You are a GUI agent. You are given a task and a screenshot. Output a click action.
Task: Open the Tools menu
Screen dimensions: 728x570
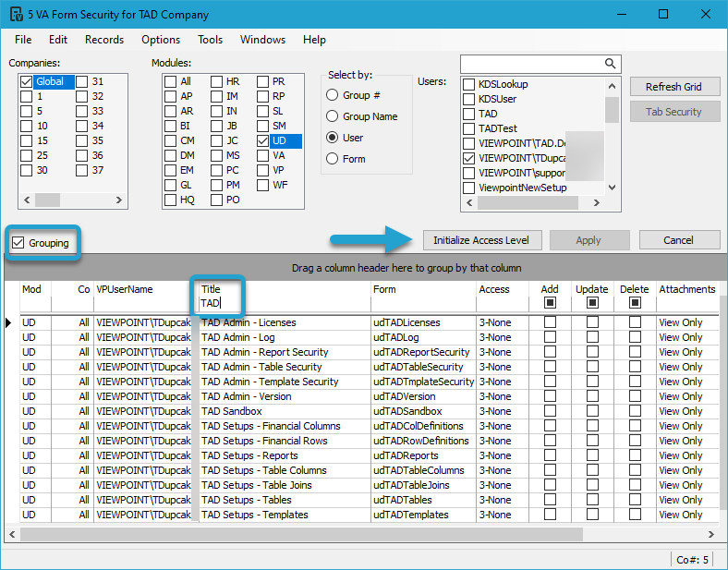211,40
